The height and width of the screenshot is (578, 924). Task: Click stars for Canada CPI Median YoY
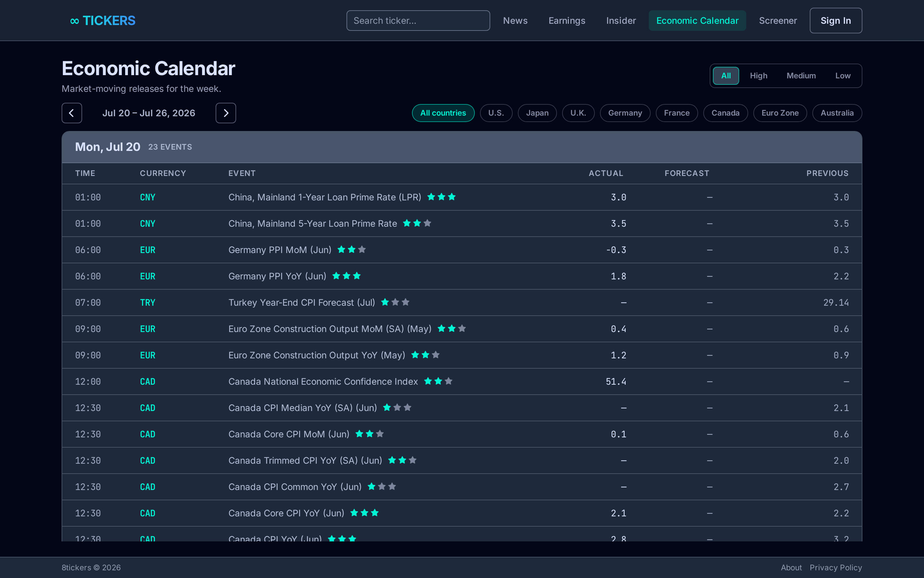[x=397, y=408]
